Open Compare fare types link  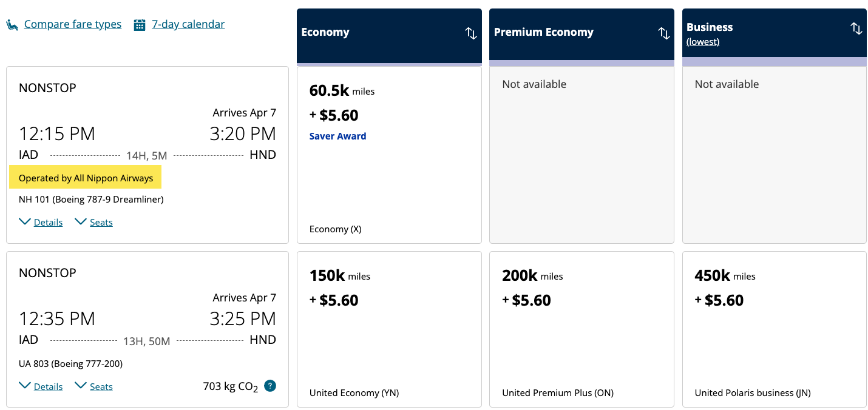pos(73,24)
